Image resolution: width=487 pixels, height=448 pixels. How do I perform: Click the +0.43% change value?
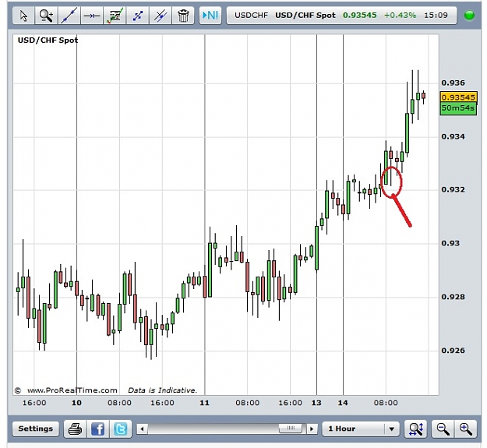coord(400,16)
